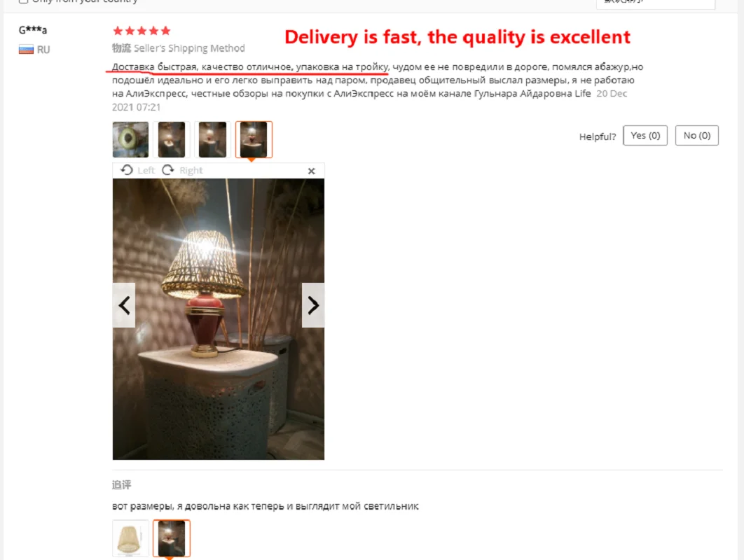Toggle the only from your country checkbox
This screenshot has width=744, height=560.
pos(23,1)
